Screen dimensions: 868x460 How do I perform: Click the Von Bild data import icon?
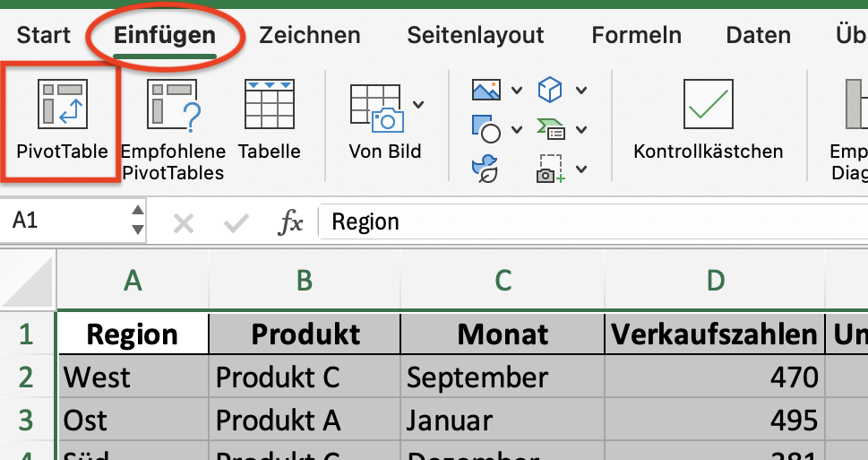coord(377,108)
